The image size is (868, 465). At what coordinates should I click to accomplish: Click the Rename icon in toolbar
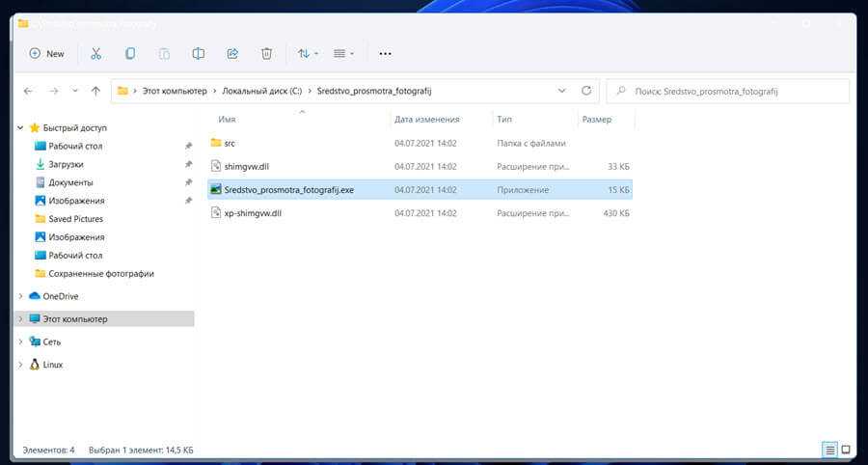pos(199,54)
